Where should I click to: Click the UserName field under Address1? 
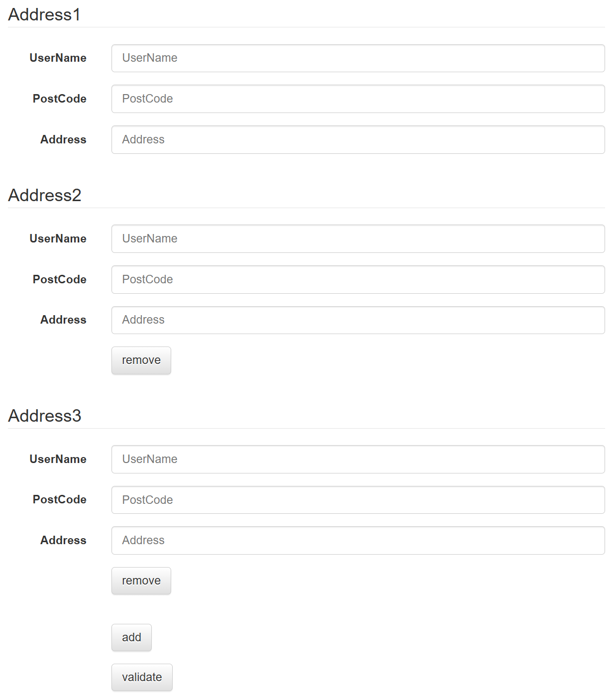(x=358, y=58)
